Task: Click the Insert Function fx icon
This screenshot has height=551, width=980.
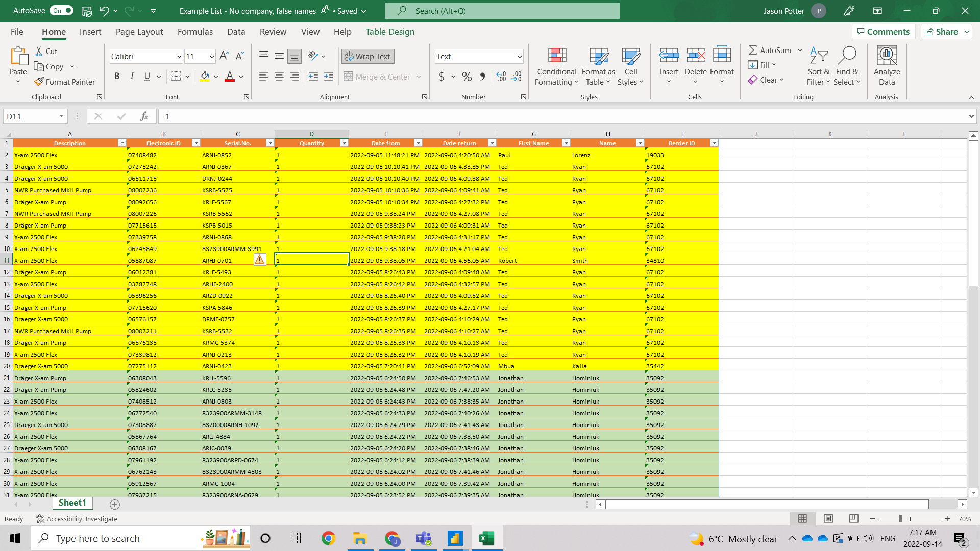Action: 144,116
